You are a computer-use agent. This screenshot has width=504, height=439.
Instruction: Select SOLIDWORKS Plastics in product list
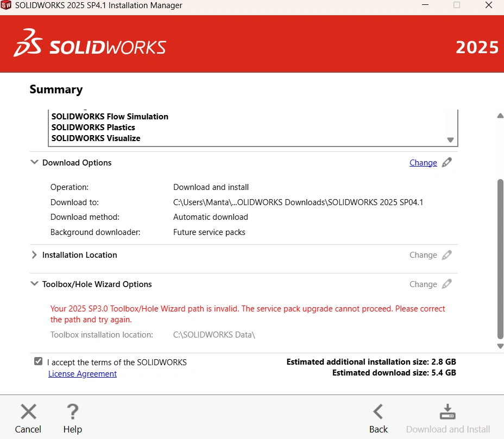[x=93, y=128]
